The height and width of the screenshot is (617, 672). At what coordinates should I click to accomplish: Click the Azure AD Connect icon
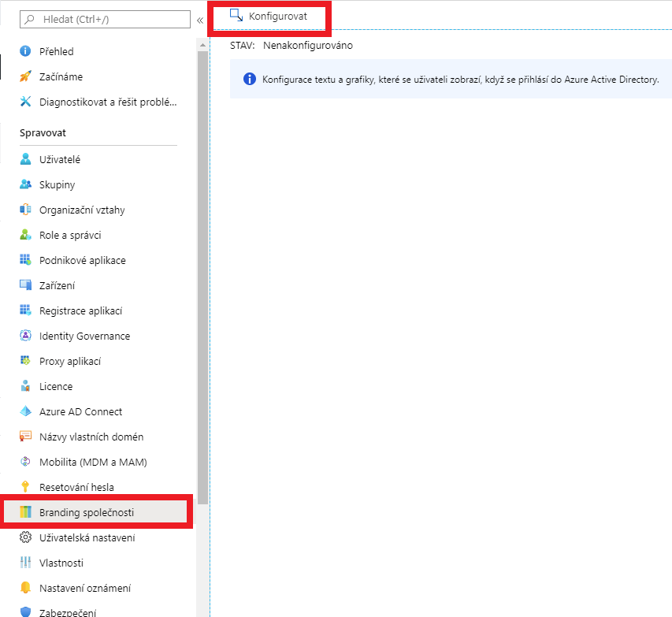25,411
